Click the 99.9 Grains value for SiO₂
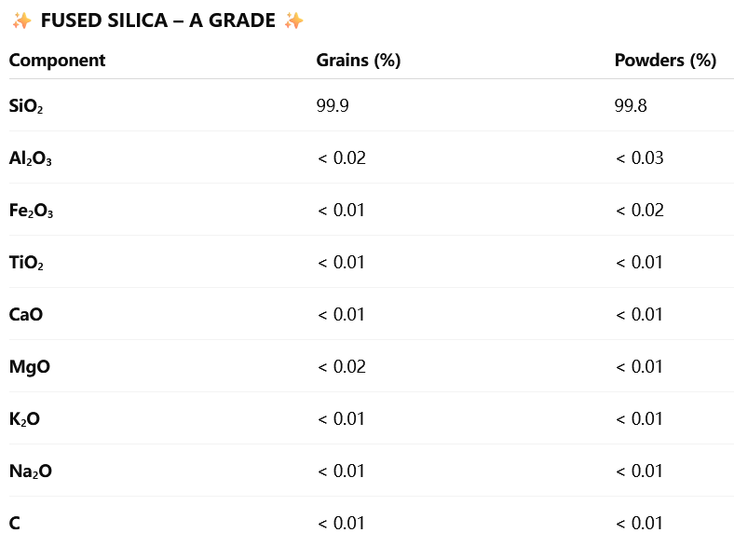This screenshot has width=734, height=560. (333, 105)
